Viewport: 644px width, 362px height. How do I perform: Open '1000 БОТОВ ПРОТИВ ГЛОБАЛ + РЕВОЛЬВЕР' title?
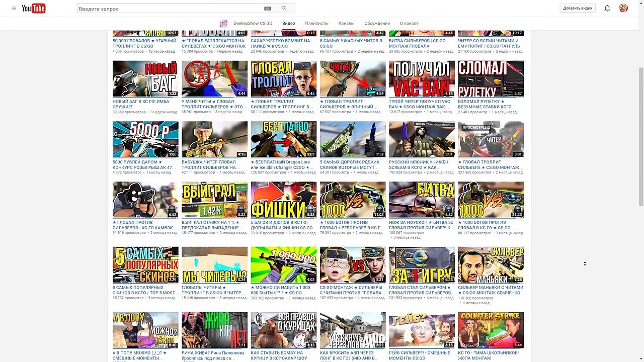352,225
